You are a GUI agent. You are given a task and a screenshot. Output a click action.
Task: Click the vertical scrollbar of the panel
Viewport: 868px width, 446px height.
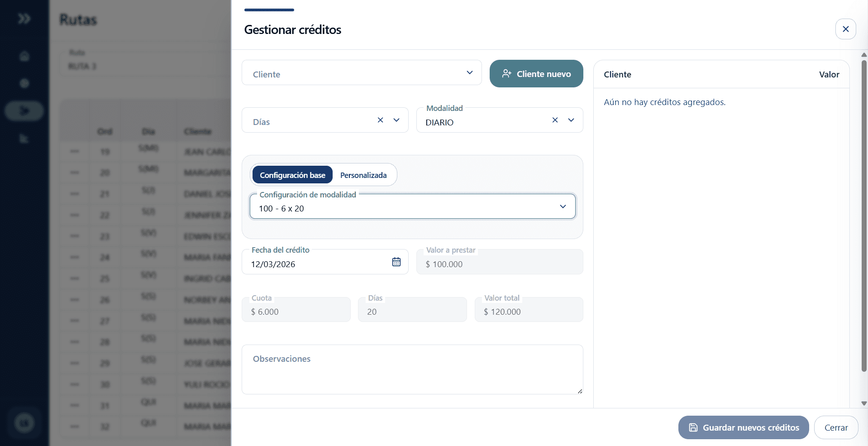coord(863,217)
